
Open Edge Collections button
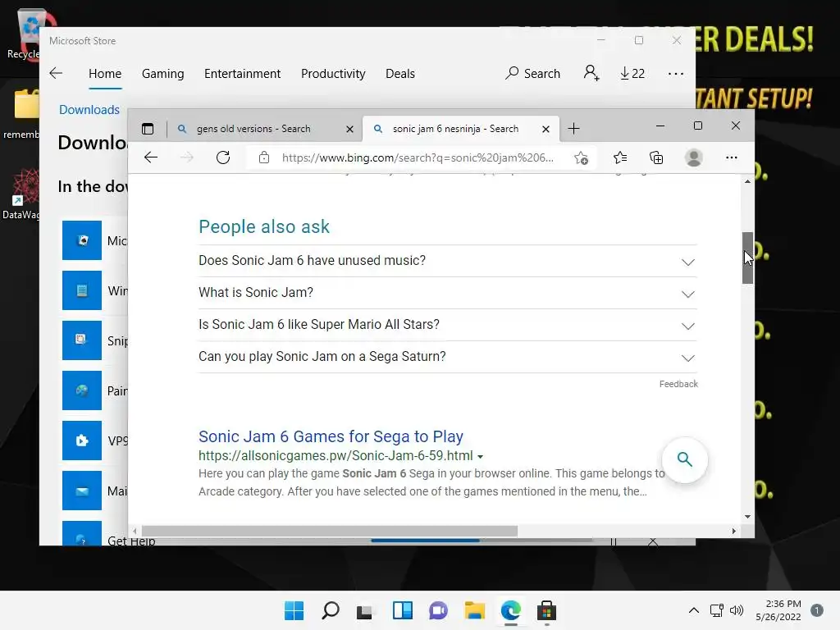pos(656,157)
